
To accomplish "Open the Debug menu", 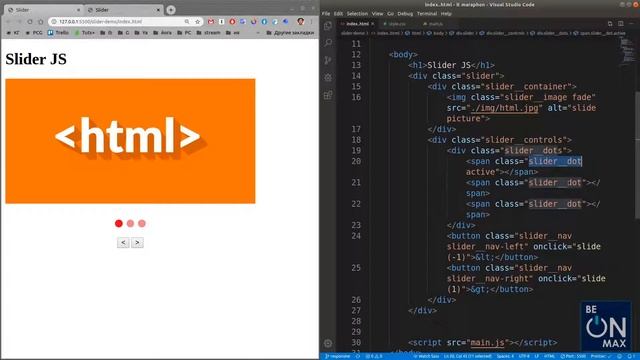I will tap(405, 14).
